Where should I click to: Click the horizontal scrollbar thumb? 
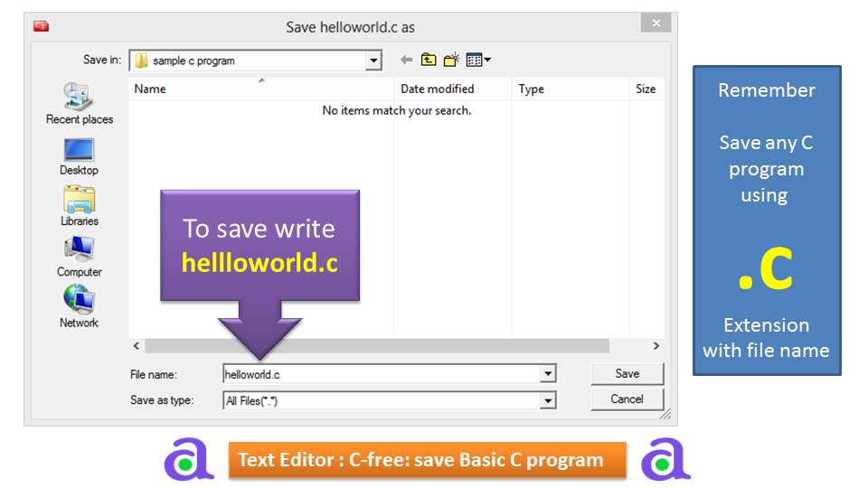[x=377, y=346]
